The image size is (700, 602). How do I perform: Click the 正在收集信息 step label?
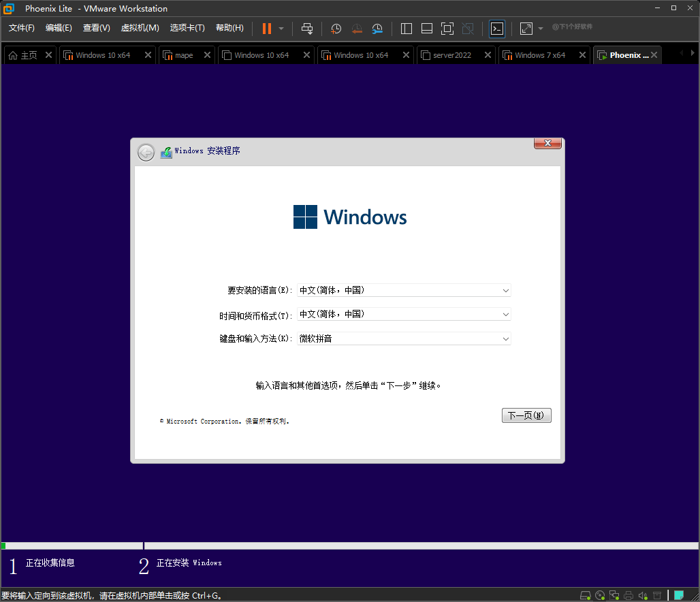50,563
